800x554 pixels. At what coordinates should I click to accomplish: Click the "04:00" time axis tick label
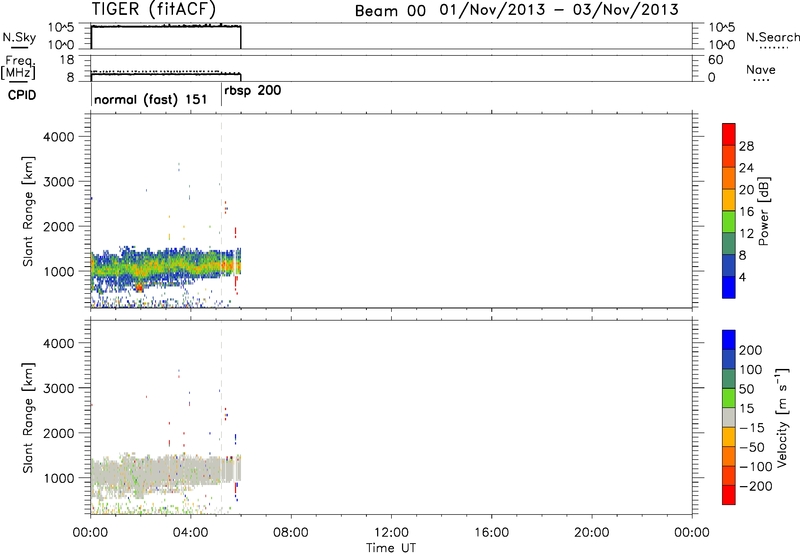tap(190, 532)
